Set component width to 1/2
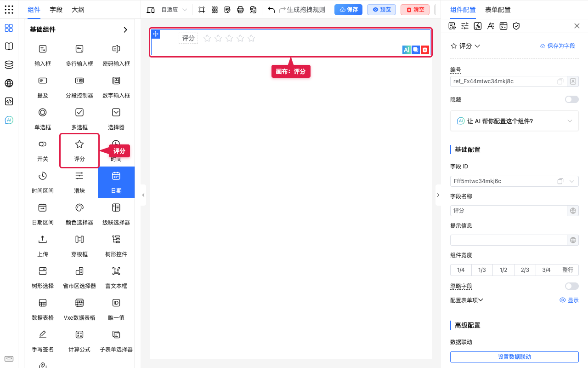 point(503,270)
